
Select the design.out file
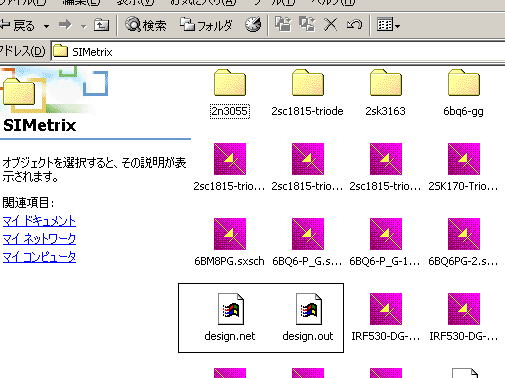[308, 317]
